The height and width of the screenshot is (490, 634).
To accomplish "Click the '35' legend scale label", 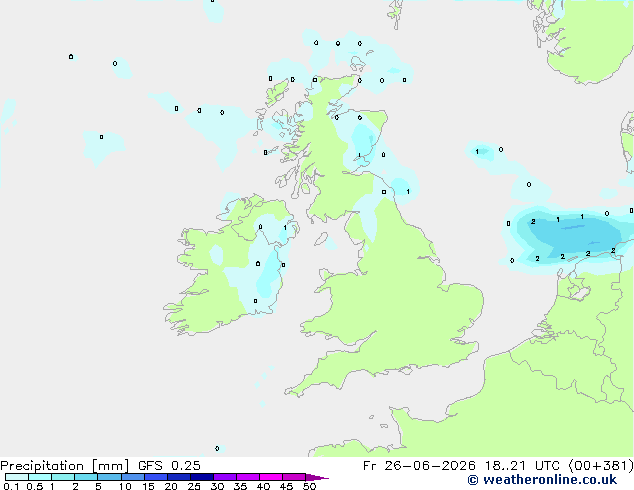I will [x=240, y=486].
